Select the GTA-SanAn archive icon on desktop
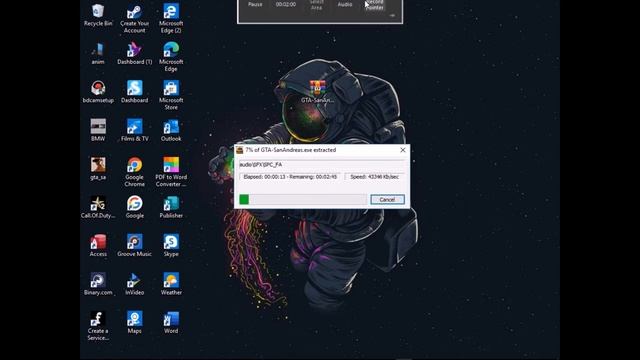 tap(317, 92)
